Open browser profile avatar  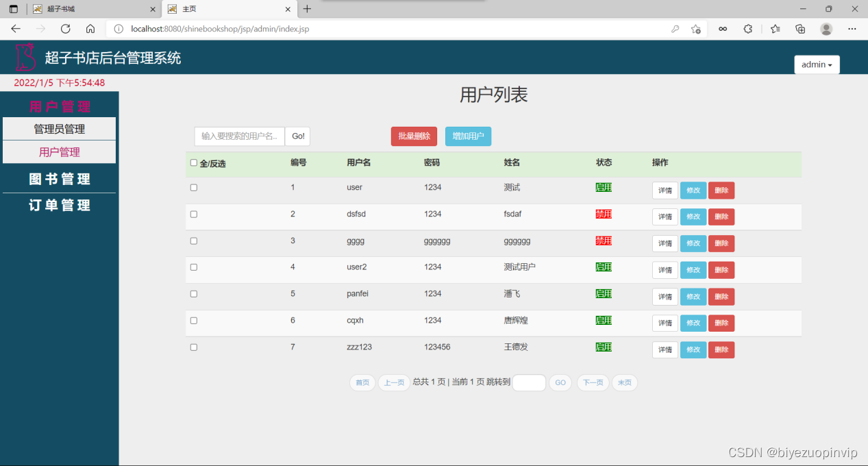[x=826, y=29]
